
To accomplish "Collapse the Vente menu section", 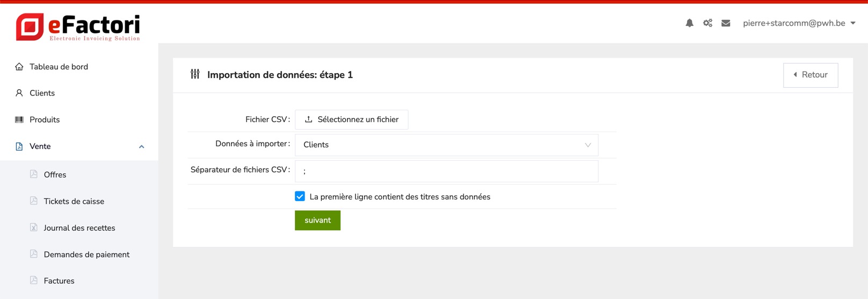I will [x=141, y=146].
